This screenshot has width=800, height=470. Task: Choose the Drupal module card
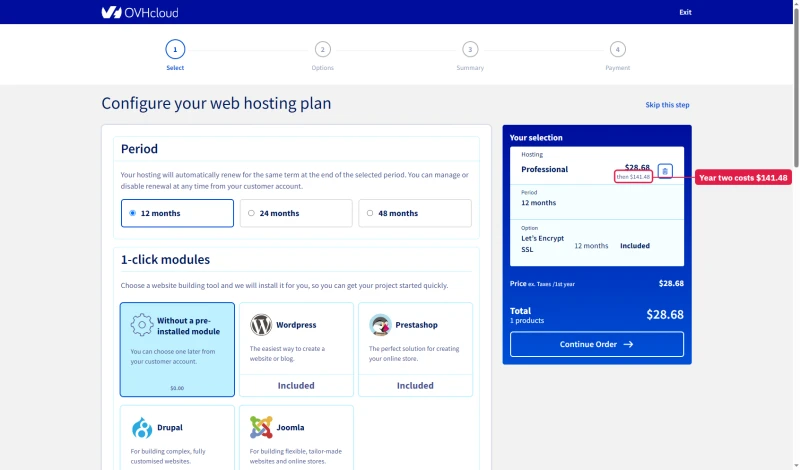click(x=177, y=438)
